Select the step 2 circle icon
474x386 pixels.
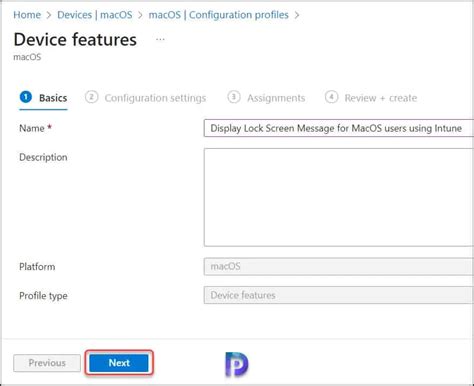pyautogui.click(x=91, y=97)
